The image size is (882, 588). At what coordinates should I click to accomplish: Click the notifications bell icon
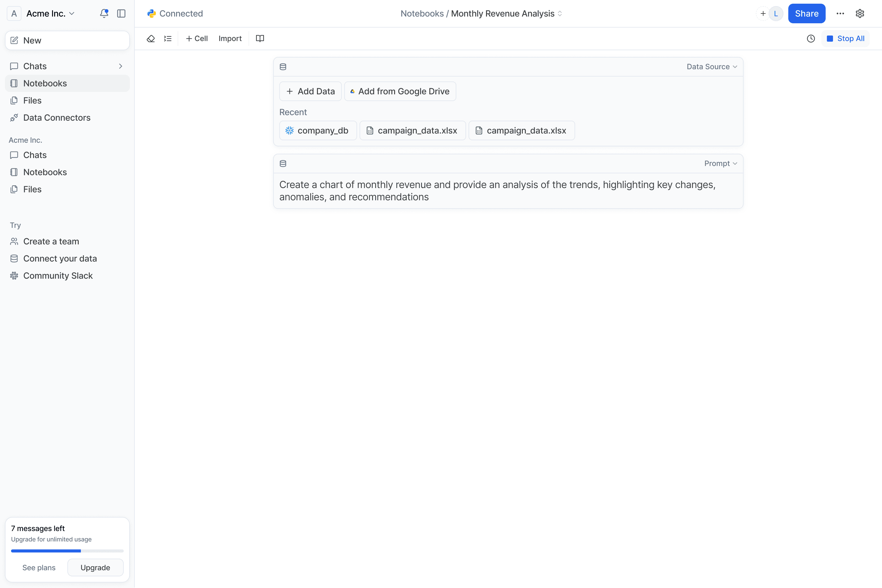pos(104,13)
